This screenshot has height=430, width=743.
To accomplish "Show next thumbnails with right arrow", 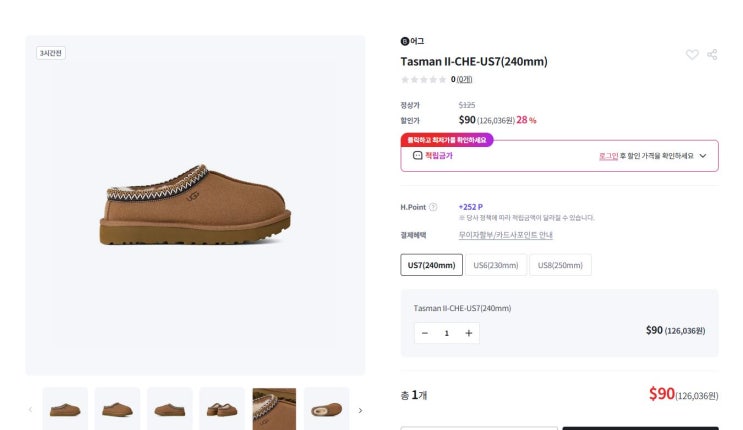I will (x=360, y=410).
